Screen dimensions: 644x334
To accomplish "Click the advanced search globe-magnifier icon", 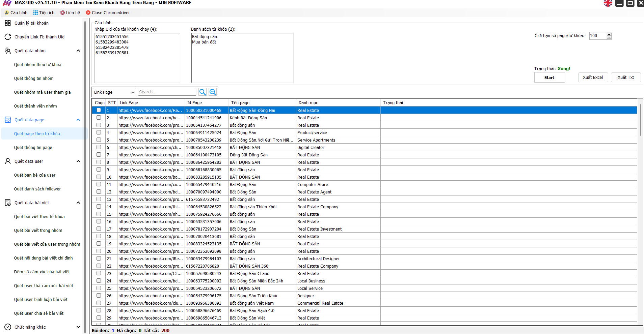I will click(x=213, y=92).
